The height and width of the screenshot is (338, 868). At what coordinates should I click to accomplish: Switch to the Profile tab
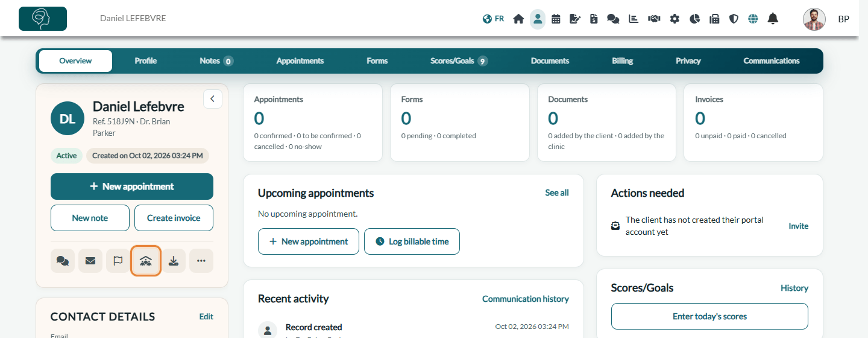tap(146, 61)
